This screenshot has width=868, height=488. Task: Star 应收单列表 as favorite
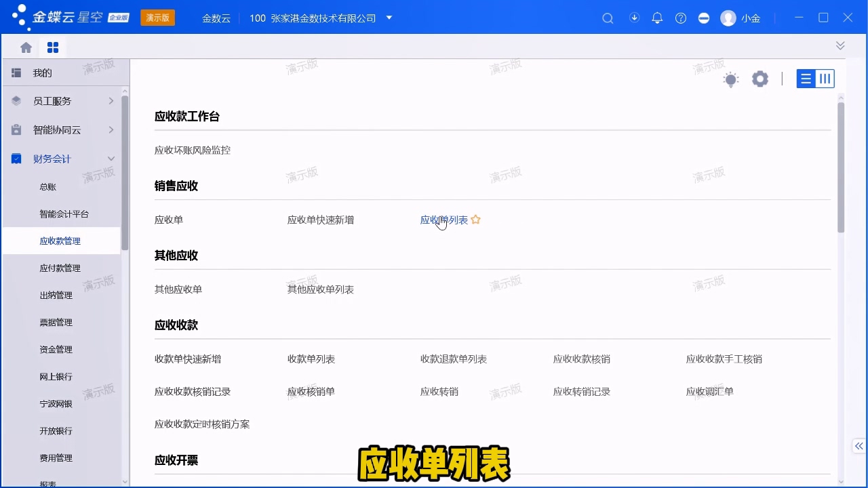coord(475,220)
